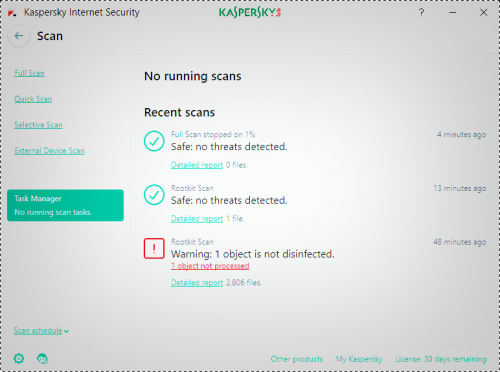Screen dimensions: 500x372
Task: Click the Kaspersky logo in the title bar
Action: pos(250,13)
